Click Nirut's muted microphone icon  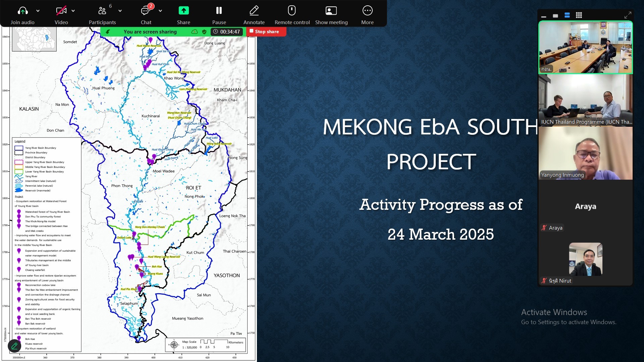544,281
